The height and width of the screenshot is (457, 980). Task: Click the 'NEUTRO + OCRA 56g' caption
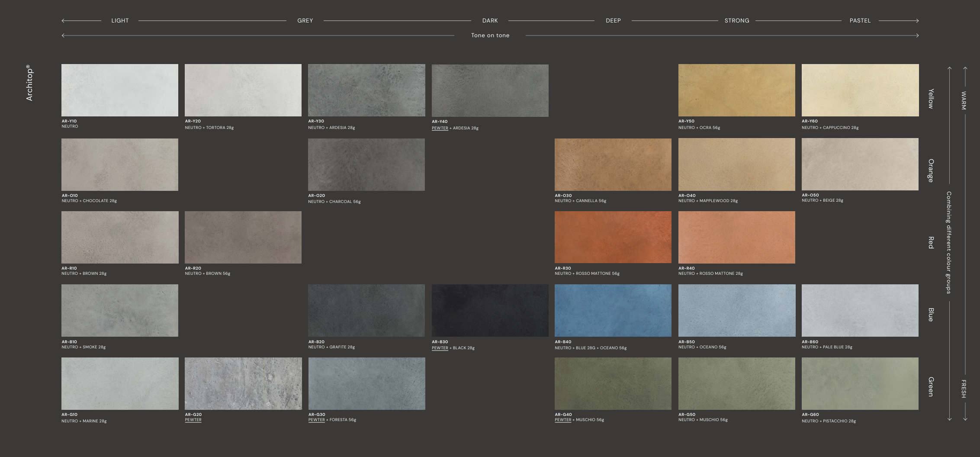click(699, 128)
